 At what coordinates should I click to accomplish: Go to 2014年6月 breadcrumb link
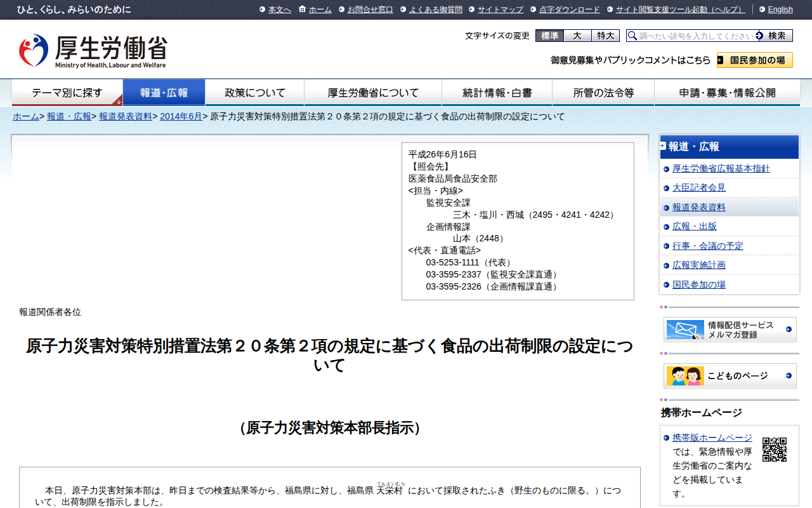coord(181,117)
